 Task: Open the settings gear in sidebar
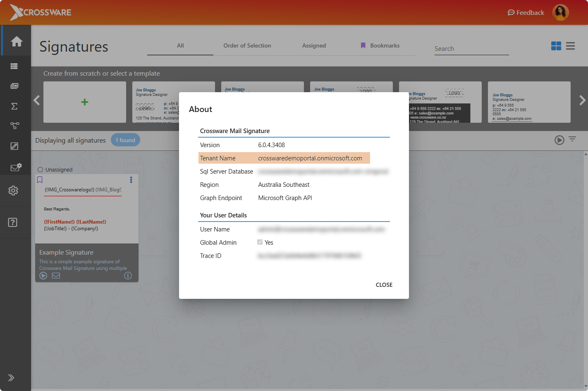pyautogui.click(x=13, y=191)
